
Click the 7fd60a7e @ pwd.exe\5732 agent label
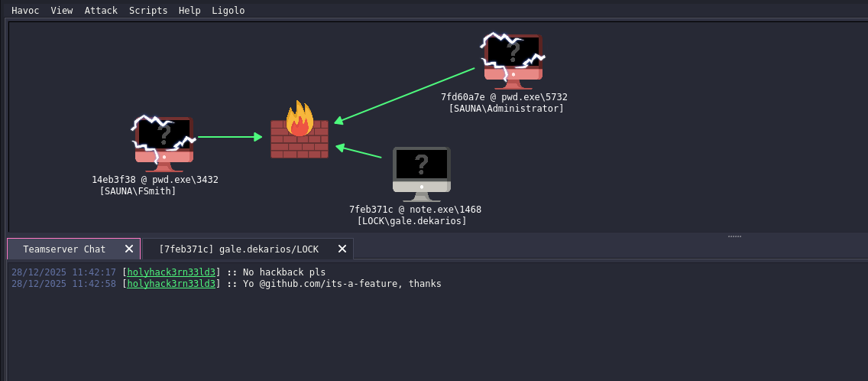coord(504,97)
